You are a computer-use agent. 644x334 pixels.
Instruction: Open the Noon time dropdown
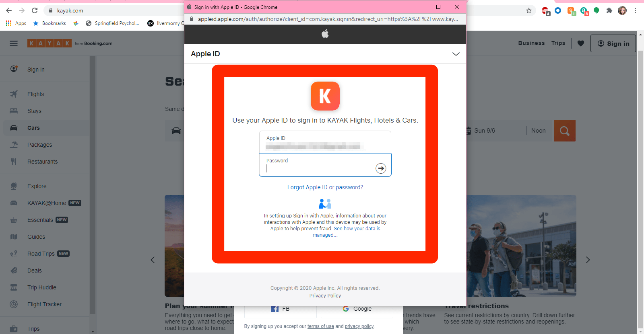click(539, 131)
